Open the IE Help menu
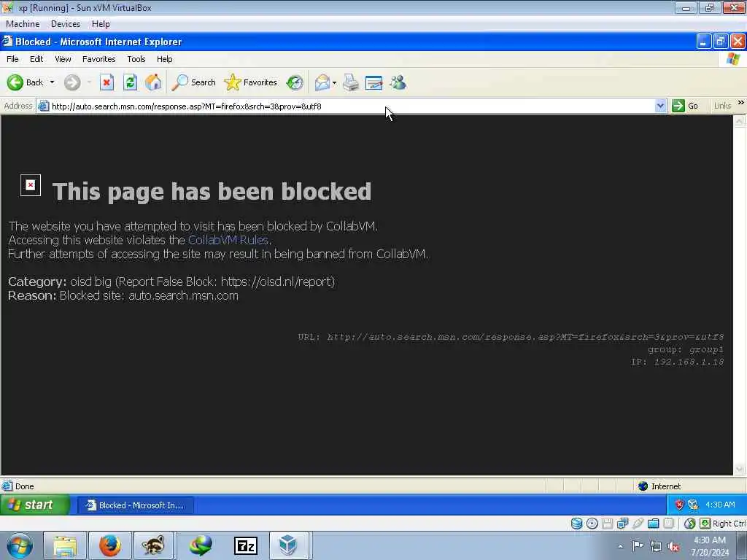 pyautogui.click(x=164, y=59)
